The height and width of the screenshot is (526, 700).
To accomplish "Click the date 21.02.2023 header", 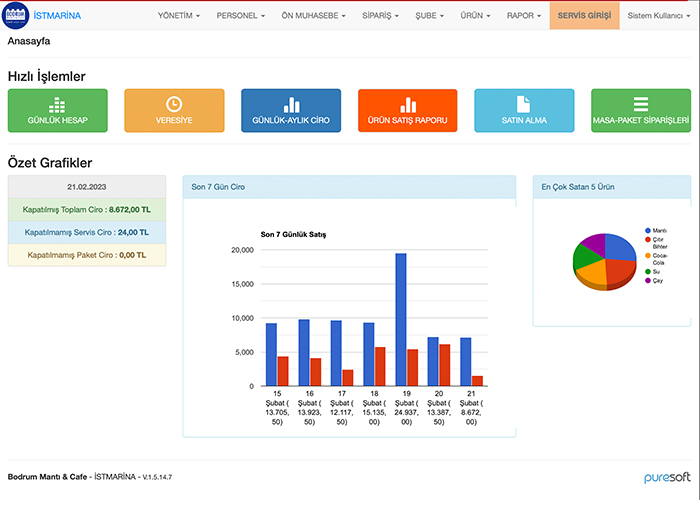I will 87,187.
